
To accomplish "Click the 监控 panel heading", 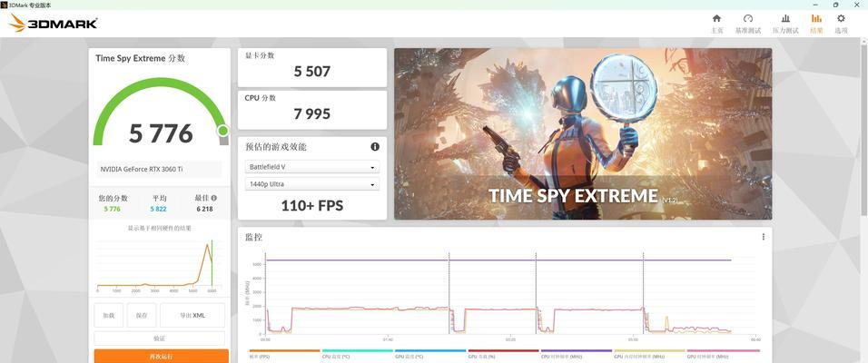I will 253,237.
